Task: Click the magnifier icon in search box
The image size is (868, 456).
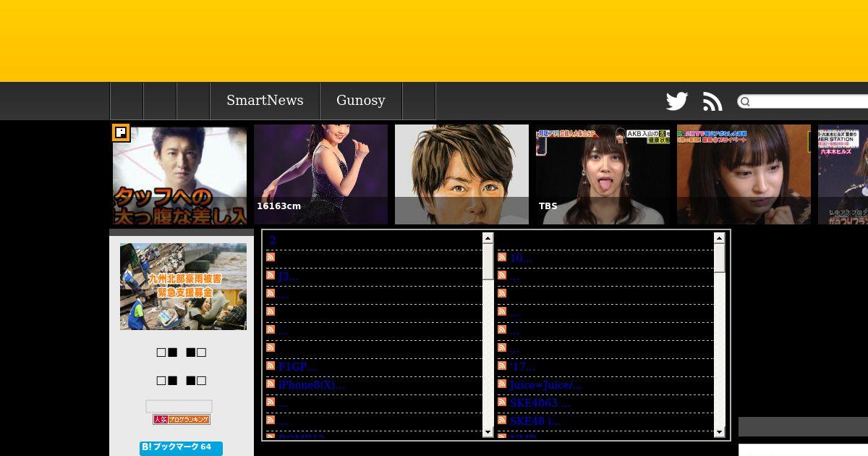Action: [x=745, y=101]
